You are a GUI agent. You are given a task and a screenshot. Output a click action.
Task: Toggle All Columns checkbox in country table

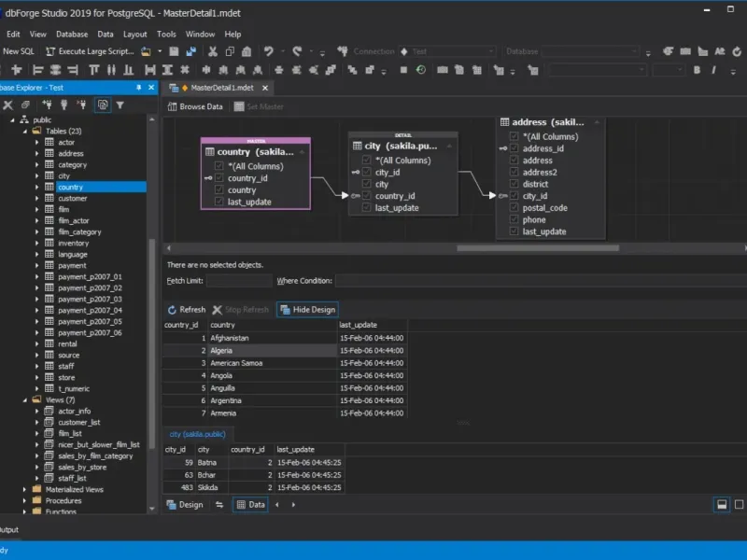218,166
